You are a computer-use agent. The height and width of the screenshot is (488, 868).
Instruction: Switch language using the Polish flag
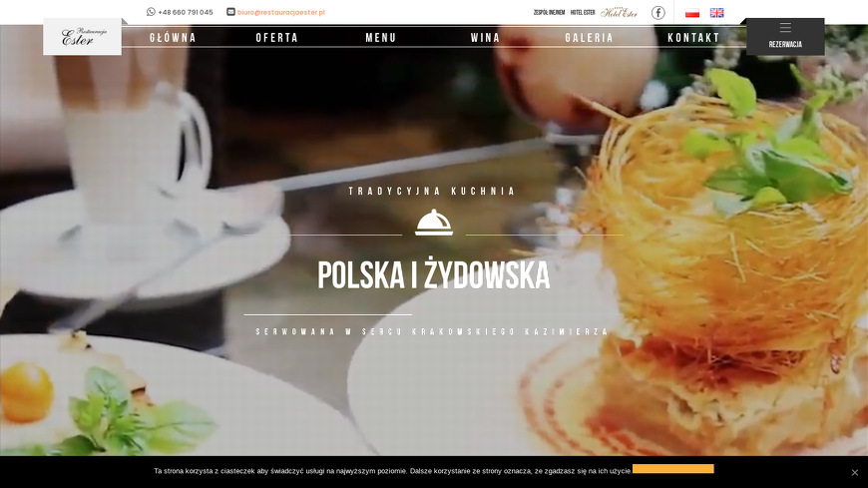[x=692, y=13]
